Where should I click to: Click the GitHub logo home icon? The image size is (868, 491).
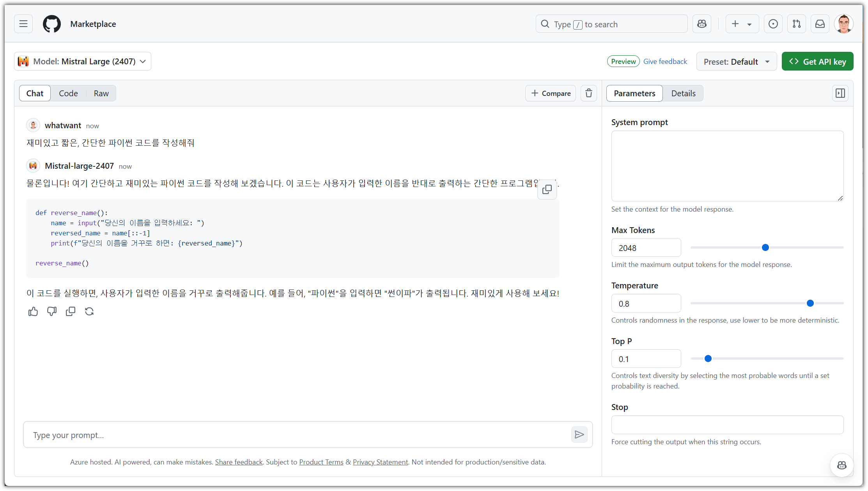tap(52, 24)
